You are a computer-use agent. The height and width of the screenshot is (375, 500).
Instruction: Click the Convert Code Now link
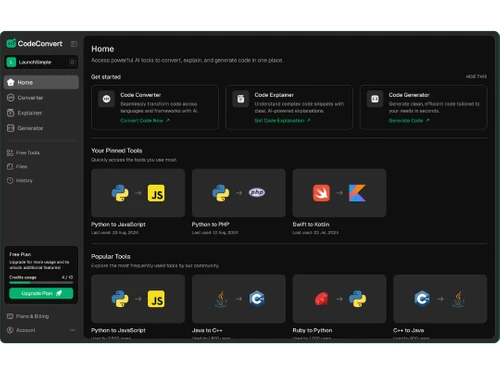(145, 120)
